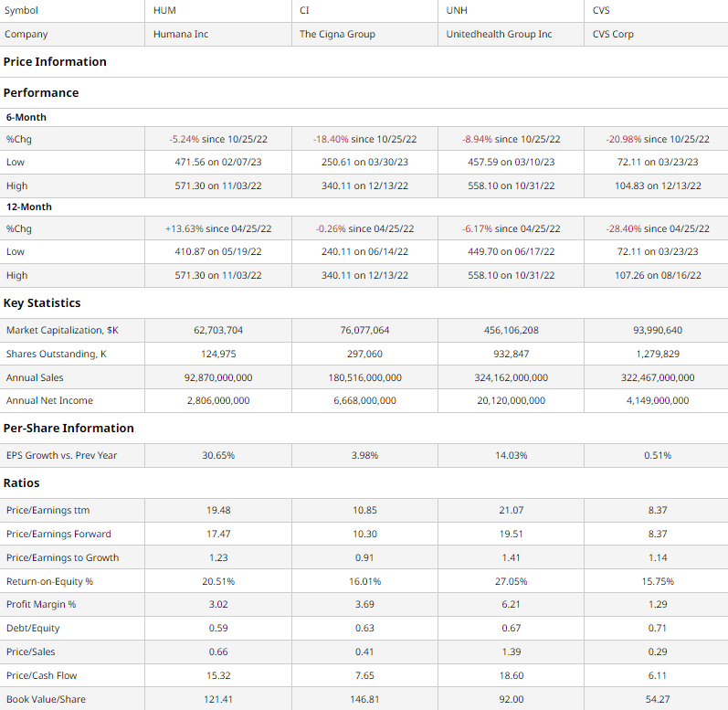
Task: Click shares outstanding value 1,279,829
Action: coord(658,354)
